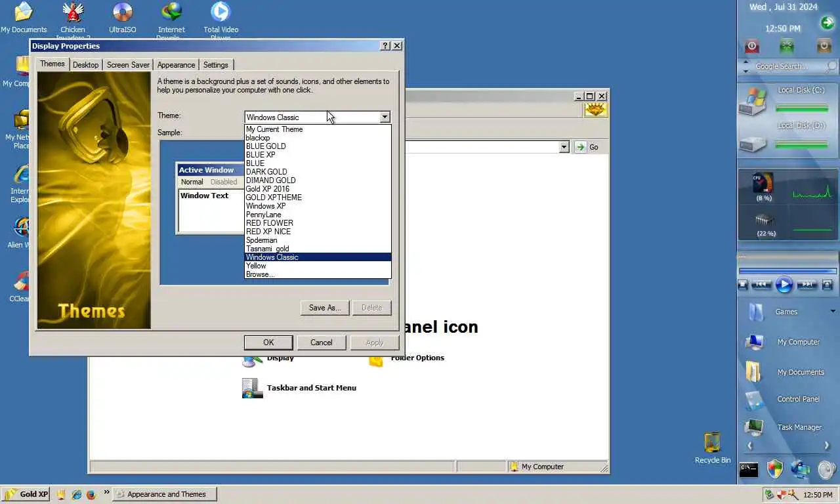The width and height of the screenshot is (840, 504).
Task: Select the Yellow theme option
Action: (318, 266)
